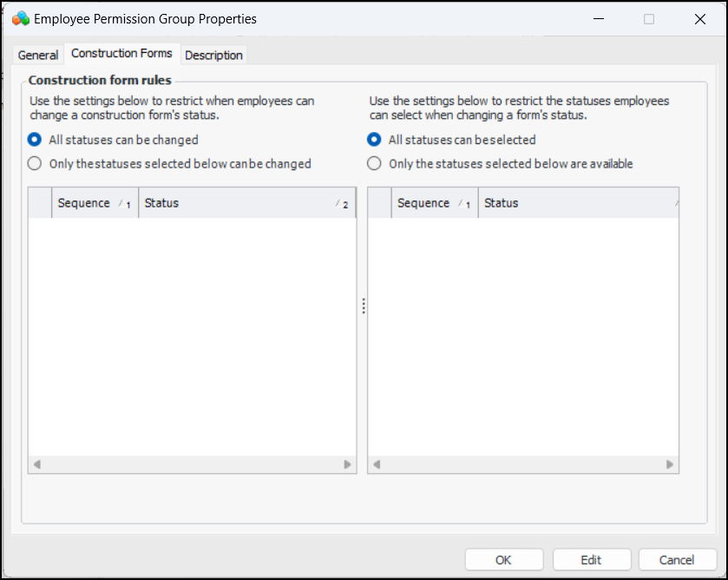
Task: Click the vertical splitter grip between grids
Action: (x=364, y=306)
